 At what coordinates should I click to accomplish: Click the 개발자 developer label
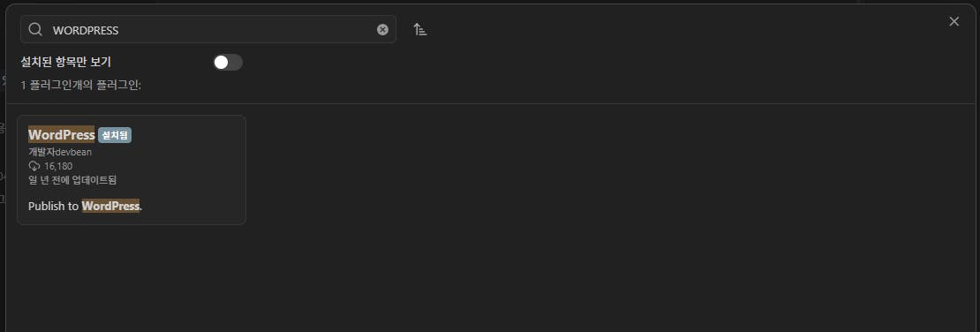pyautogui.click(x=41, y=151)
